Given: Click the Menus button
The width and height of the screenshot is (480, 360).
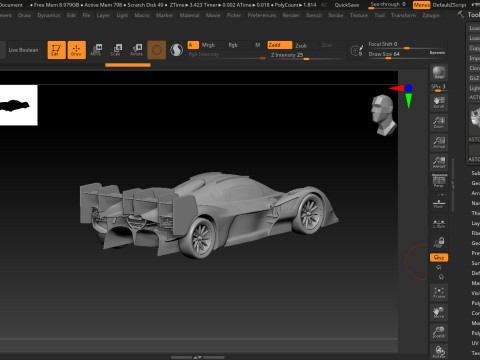Looking at the screenshot, I should pyautogui.click(x=422, y=5).
